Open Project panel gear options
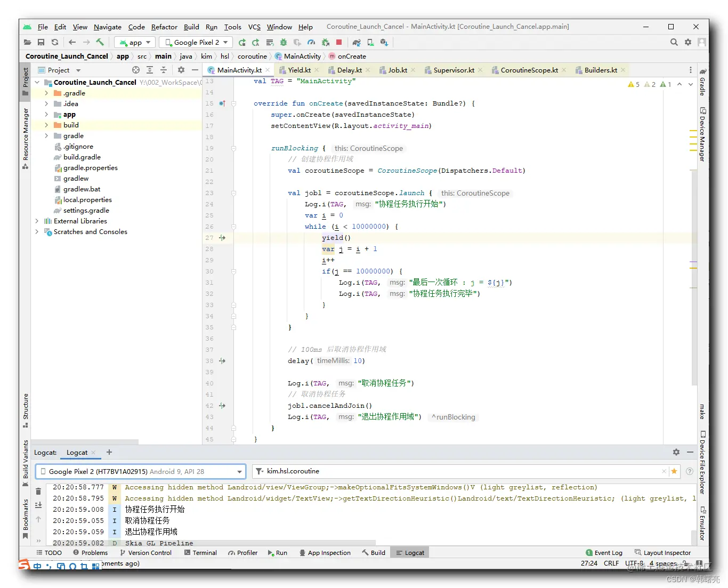The width and height of the screenshot is (728, 588). pos(181,70)
